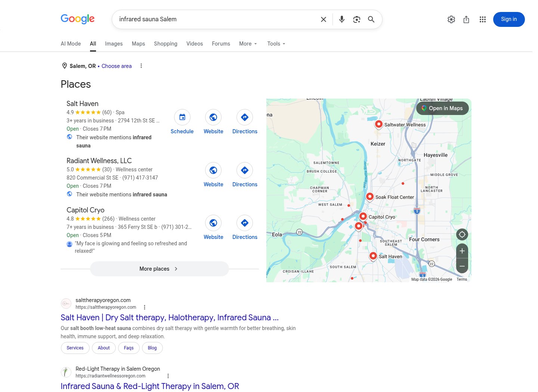This screenshot has width=538, height=392.
Task: Click the Faqs sitelink chip
Action: (x=129, y=348)
